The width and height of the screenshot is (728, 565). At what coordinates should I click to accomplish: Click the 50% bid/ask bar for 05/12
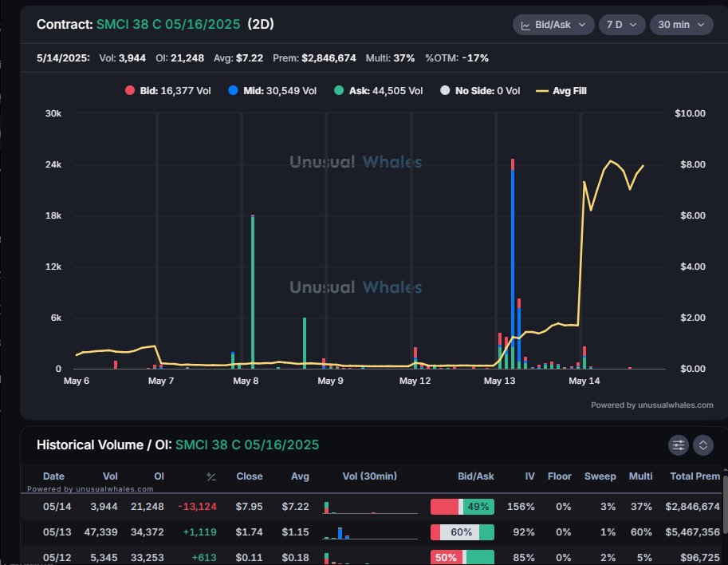coord(462,558)
